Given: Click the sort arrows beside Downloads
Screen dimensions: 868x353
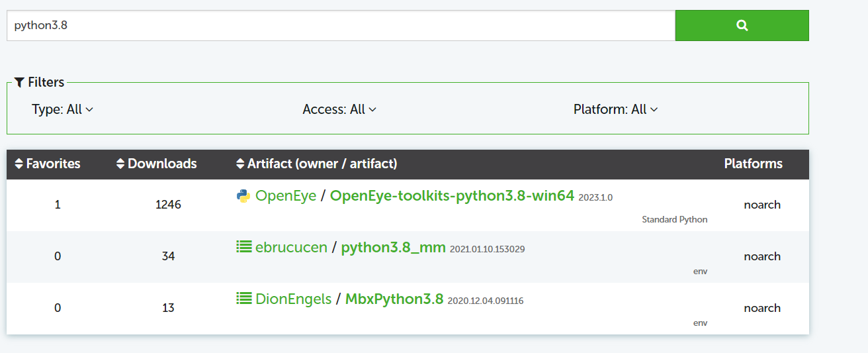Looking at the screenshot, I should [x=120, y=164].
